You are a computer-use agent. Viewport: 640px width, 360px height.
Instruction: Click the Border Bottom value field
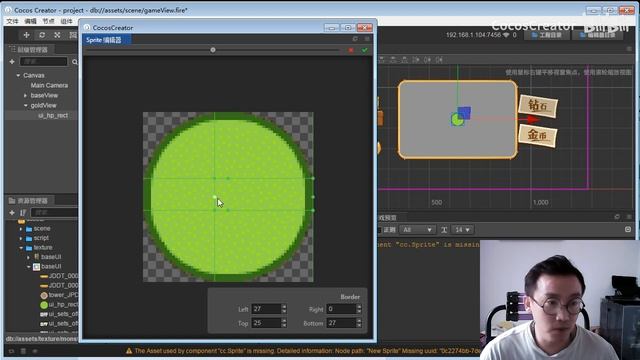pyautogui.click(x=341, y=323)
